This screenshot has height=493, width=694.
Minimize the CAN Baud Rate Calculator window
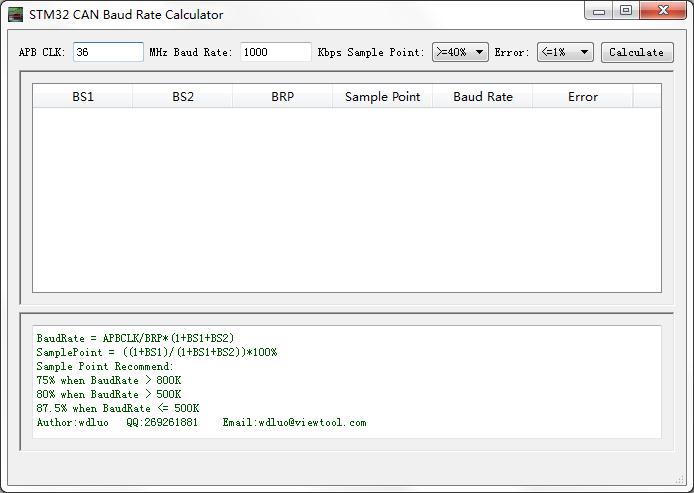pos(600,12)
